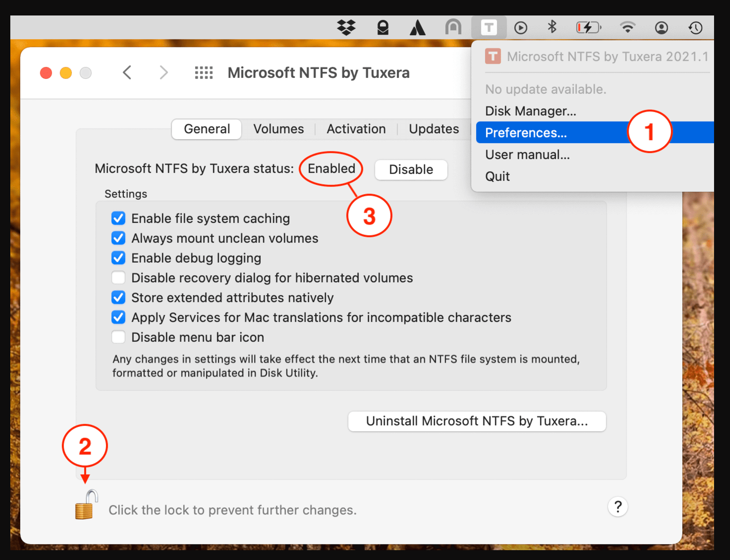Select Preferences... from the Tuxera menu
Image resolution: width=730 pixels, height=560 pixels.
pos(526,133)
